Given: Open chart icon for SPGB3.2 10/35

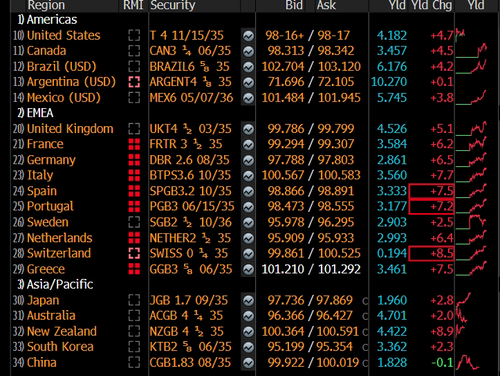Looking at the screenshot, I should tap(248, 191).
